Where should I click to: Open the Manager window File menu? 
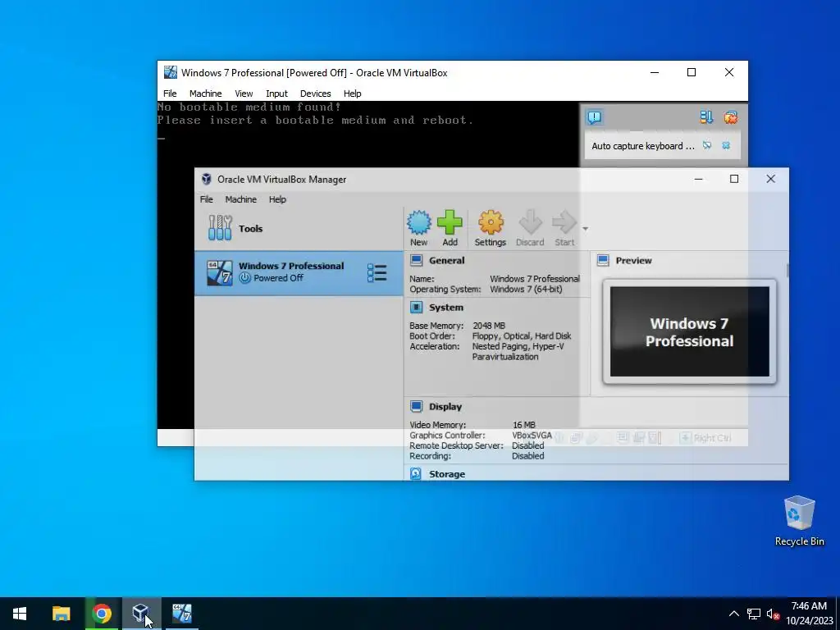[206, 199]
